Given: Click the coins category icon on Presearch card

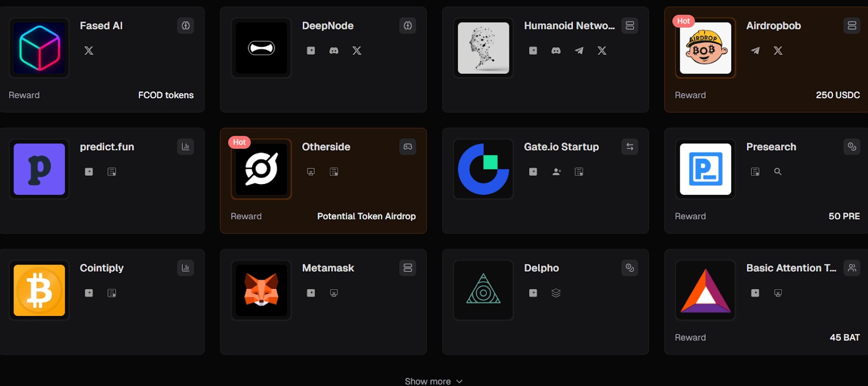Looking at the screenshot, I should click(x=852, y=147).
